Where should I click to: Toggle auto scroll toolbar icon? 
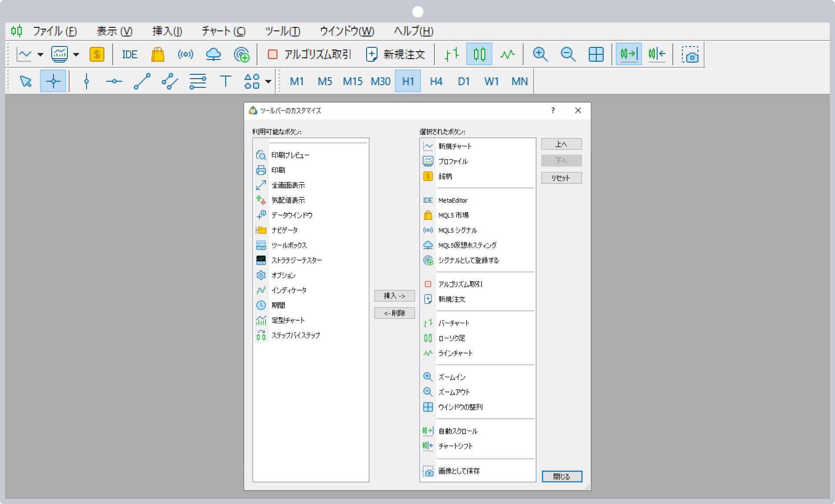click(628, 54)
